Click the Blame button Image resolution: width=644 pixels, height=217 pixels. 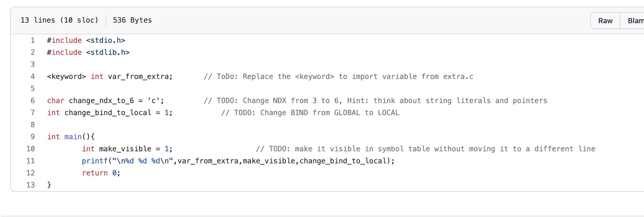(x=636, y=20)
